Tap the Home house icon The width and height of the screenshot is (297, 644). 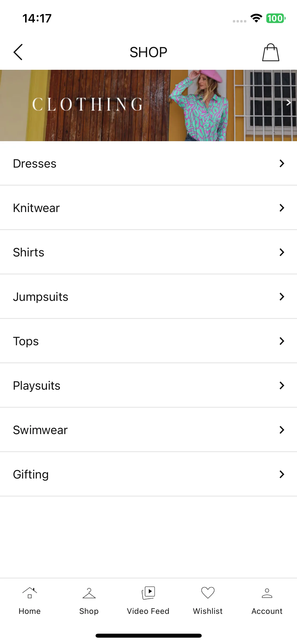30,593
